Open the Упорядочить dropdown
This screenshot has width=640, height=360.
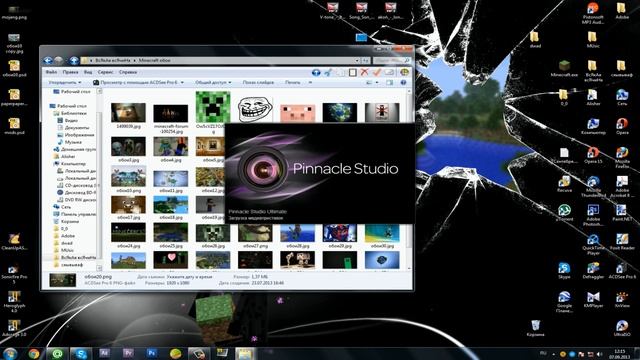pos(65,82)
